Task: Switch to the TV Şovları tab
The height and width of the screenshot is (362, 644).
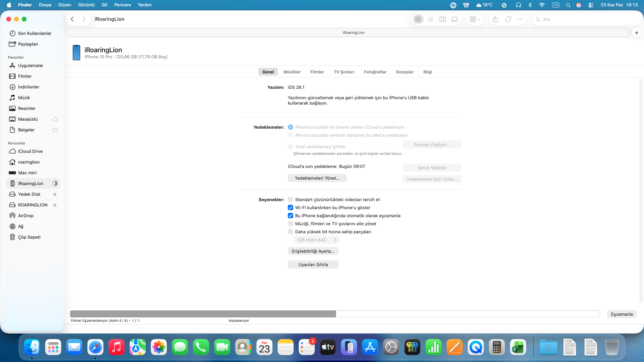Action: (x=344, y=72)
